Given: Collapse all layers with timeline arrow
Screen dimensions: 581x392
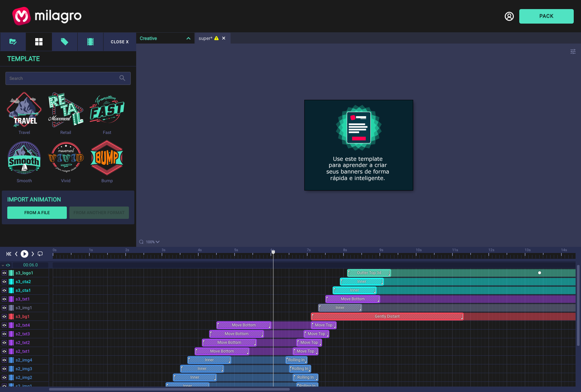Looking at the screenshot, I should click(3, 265).
